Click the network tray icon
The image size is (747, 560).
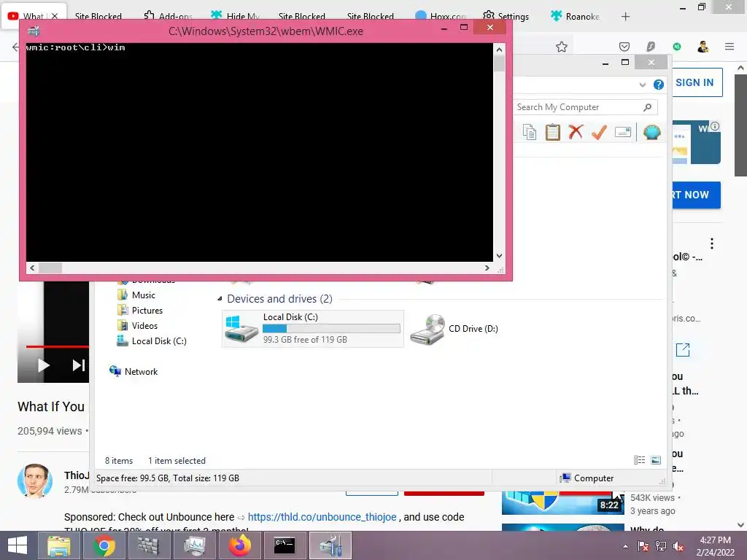(x=661, y=547)
